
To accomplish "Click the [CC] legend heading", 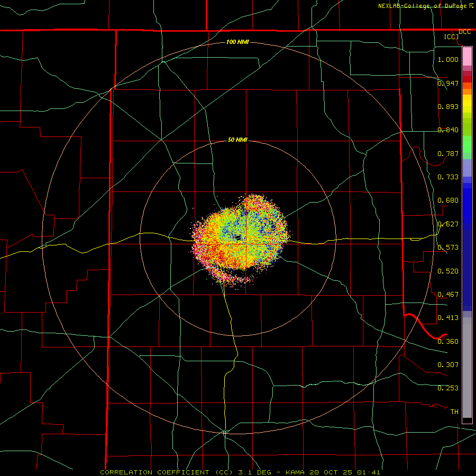I will (x=452, y=36).
